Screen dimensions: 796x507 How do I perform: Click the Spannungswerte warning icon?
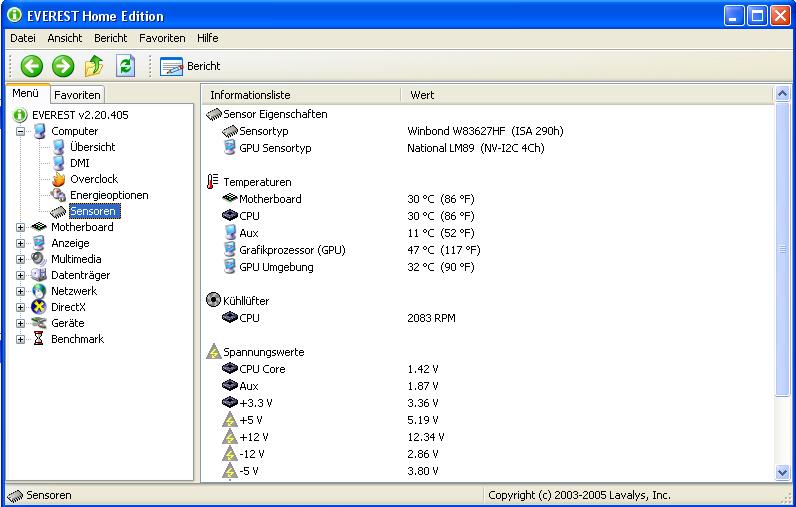(x=214, y=352)
